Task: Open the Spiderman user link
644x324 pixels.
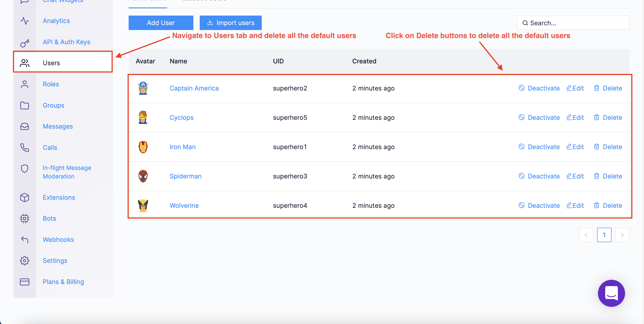Action: click(185, 176)
